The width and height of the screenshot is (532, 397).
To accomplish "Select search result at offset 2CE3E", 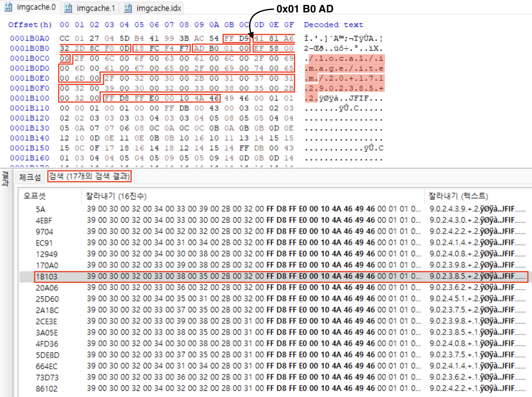I will click(47, 321).
